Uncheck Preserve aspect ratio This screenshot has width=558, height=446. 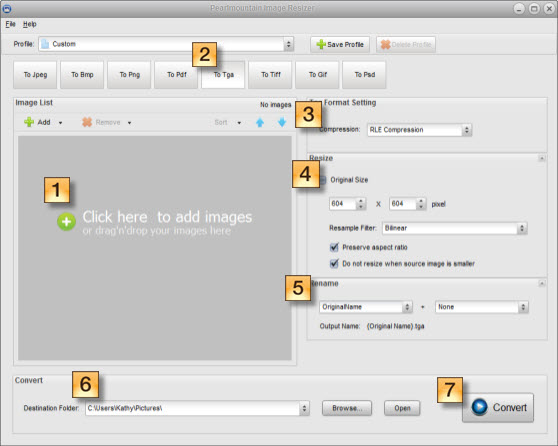coord(334,247)
